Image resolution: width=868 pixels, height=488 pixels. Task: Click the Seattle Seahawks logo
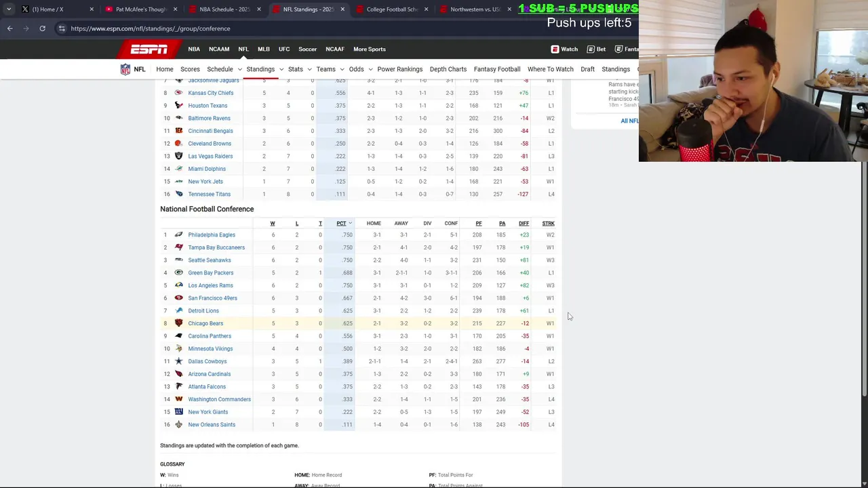(179, 260)
